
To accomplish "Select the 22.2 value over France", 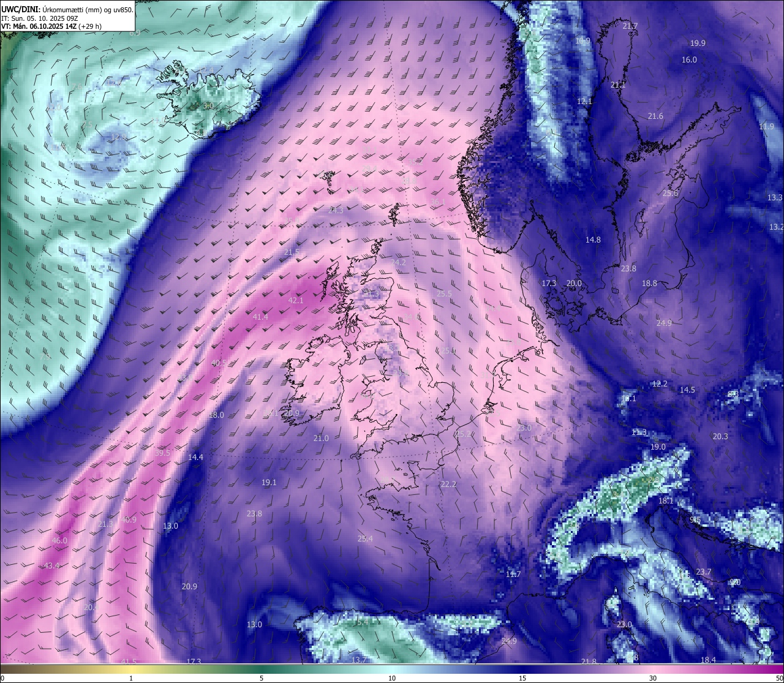I will (448, 484).
